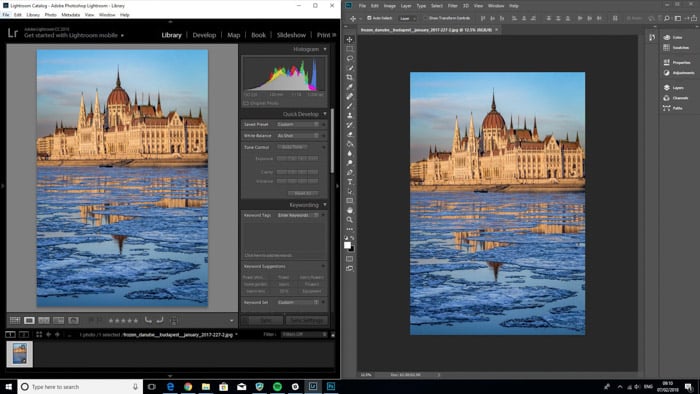Select the filmstrip photo thumbnail
This screenshot has height=394, width=700.
[20, 354]
